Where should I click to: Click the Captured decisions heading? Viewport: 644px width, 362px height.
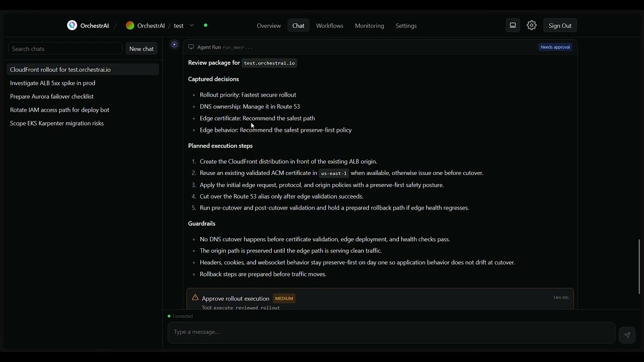tap(213, 79)
